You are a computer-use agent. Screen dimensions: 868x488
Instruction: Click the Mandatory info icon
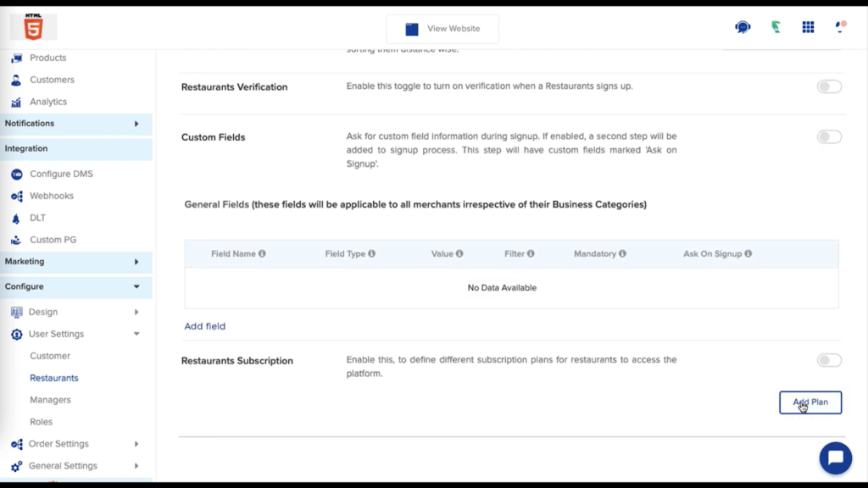point(622,253)
